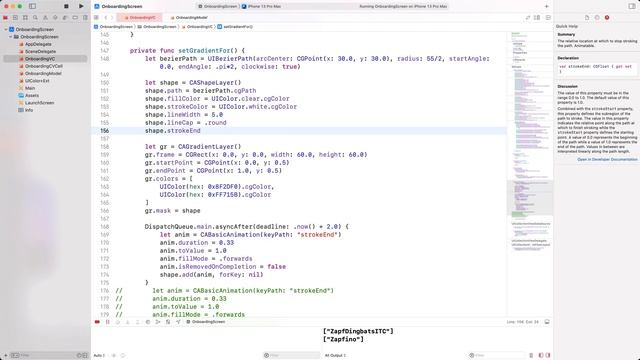Select OnboardingVC in the file navigator
This screenshot has width=640, height=360.
tap(45, 59)
